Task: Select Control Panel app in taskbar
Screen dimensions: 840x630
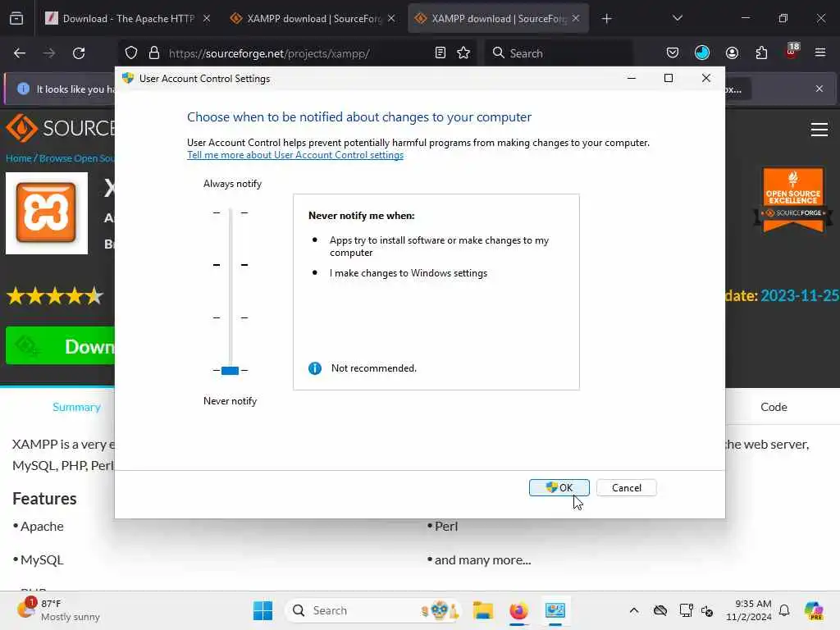Action: pyautogui.click(x=555, y=610)
